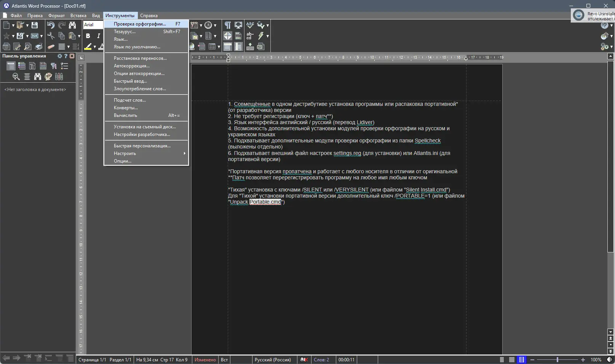The image size is (615, 364).
Task: Expand the highlight color dropdown arrow
Action: click(94, 47)
